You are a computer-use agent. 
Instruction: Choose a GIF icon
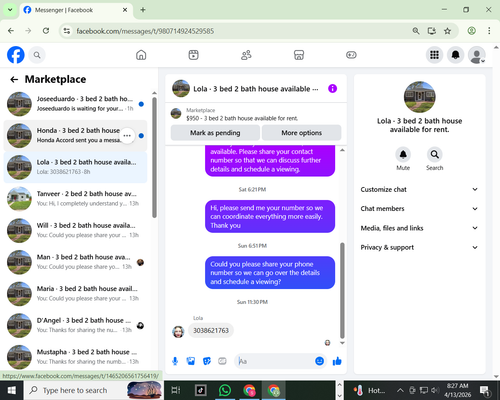(222, 361)
